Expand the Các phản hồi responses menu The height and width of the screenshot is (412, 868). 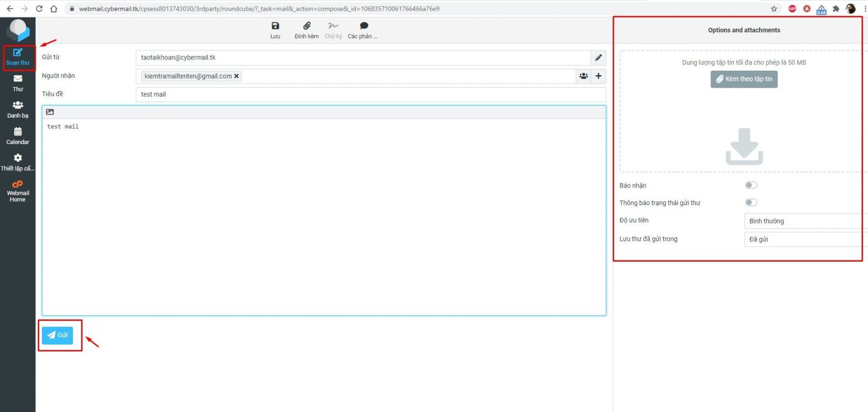(x=363, y=27)
